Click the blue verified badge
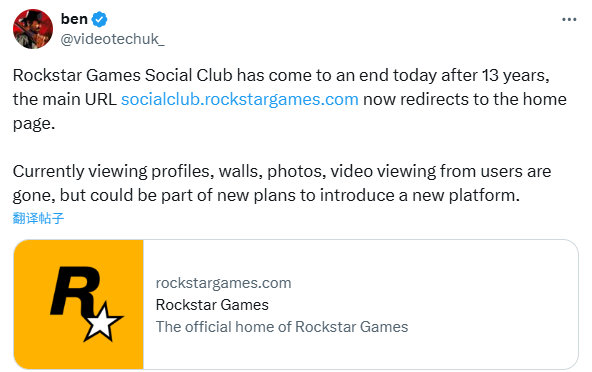Image resolution: width=592 pixels, height=372 pixels. [x=99, y=19]
